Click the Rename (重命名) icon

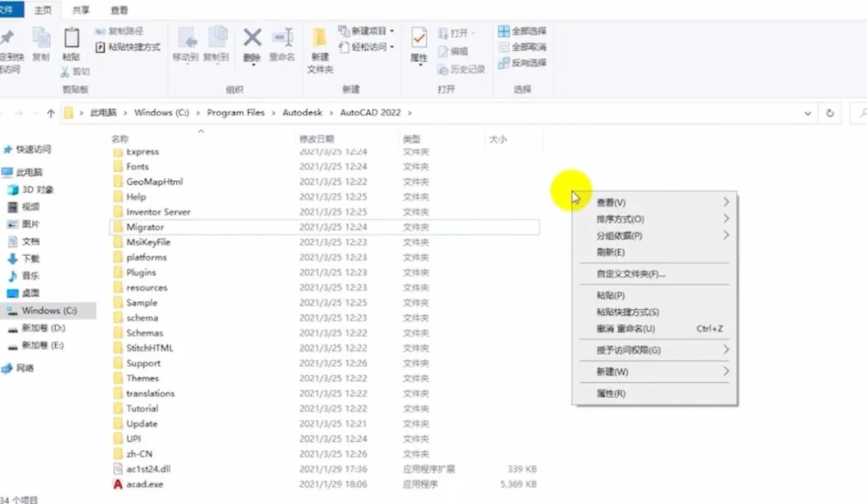click(282, 38)
